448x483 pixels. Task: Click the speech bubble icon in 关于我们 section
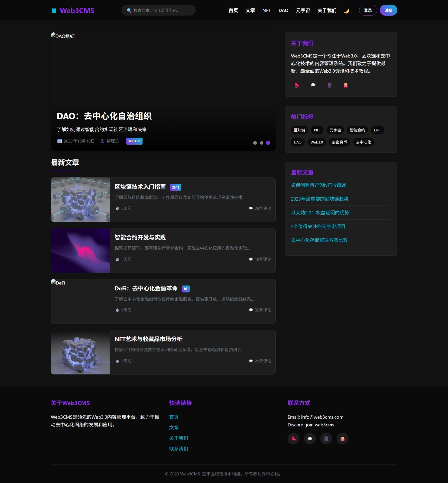[313, 85]
